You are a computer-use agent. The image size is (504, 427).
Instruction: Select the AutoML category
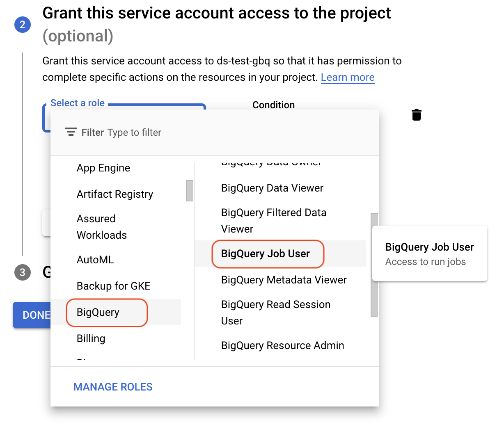point(116,260)
